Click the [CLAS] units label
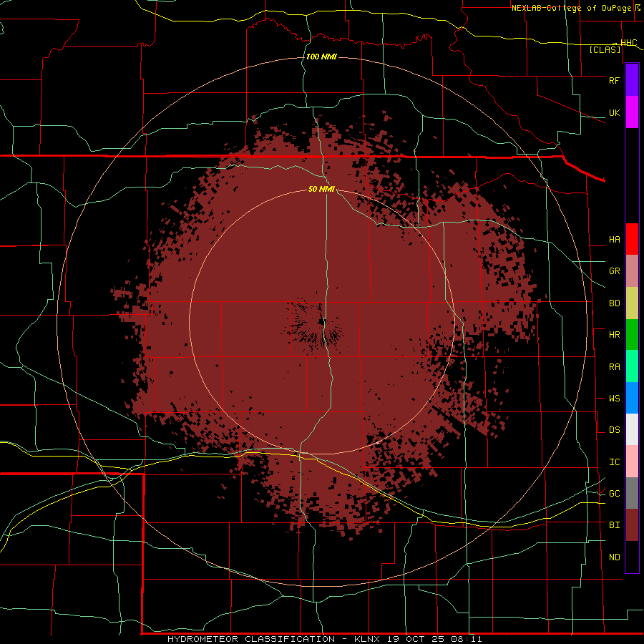This screenshot has width=644, height=644. coord(605,49)
